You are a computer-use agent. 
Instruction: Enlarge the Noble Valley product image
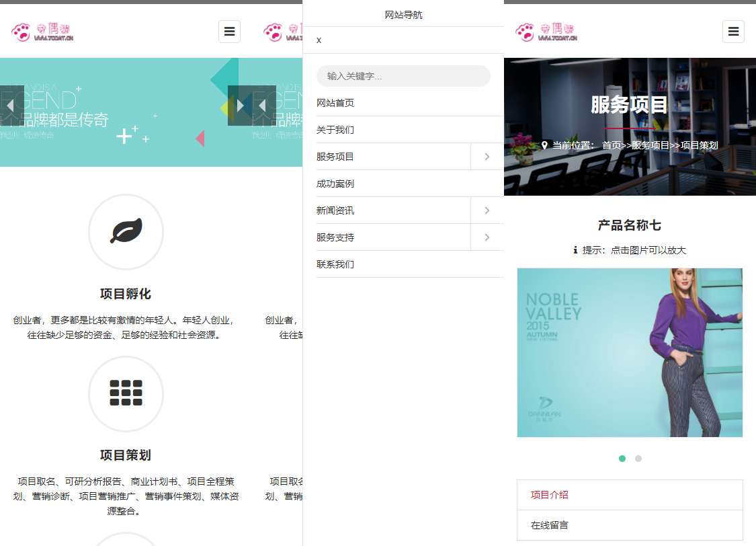click(630, 352)
